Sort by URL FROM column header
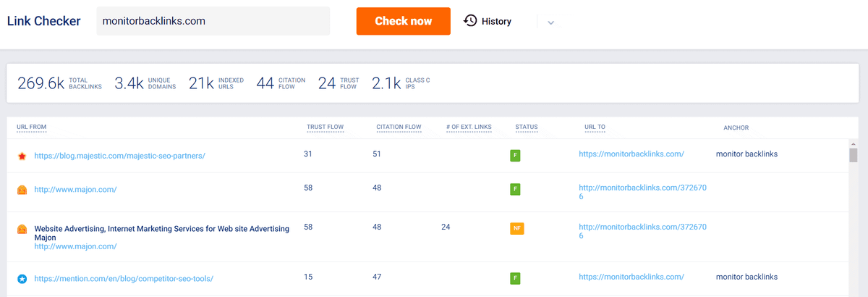The height and width of the screenshot is (297, 868). [x=32, y=127]
